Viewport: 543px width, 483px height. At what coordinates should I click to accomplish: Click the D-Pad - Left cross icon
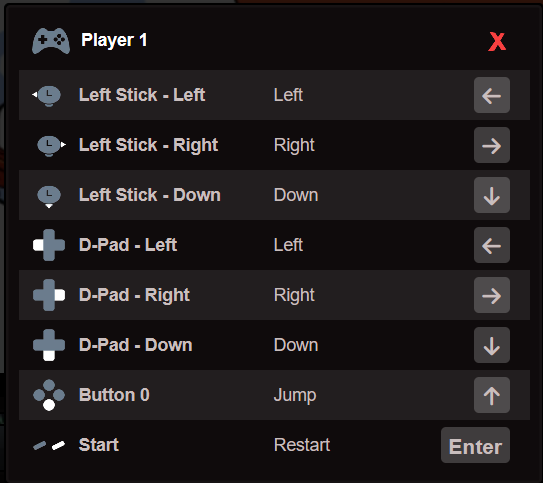pos(49,245)
